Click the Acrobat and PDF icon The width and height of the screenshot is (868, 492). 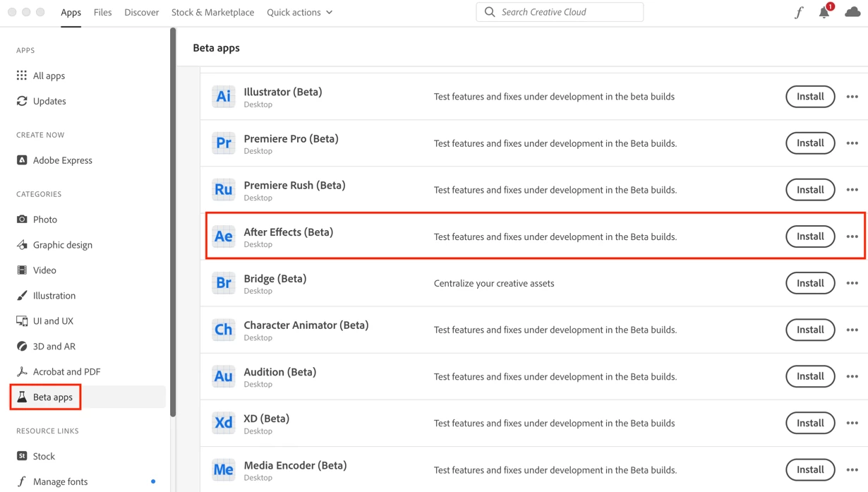coord(22,372)
